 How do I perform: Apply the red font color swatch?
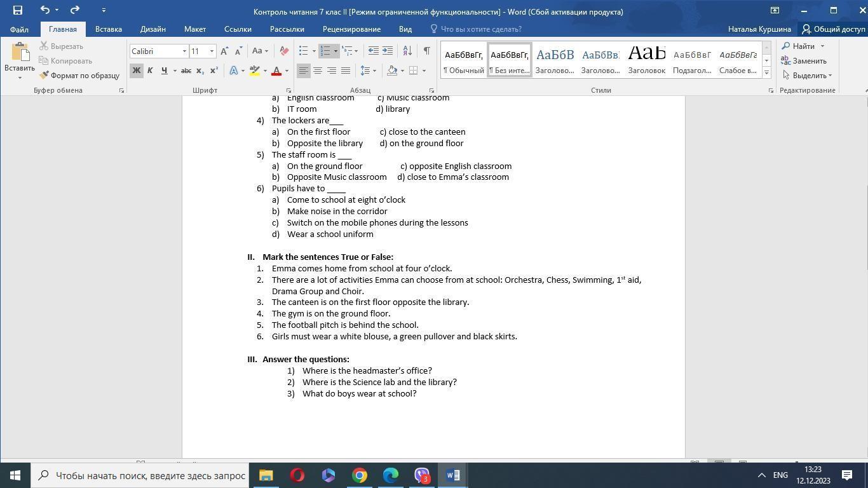[x=276, y=71]
